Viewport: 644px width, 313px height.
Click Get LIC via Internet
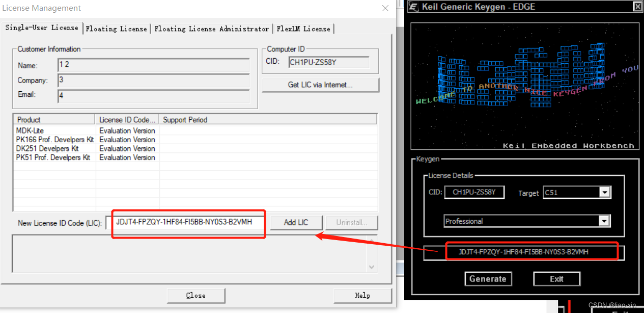(320, 85)
